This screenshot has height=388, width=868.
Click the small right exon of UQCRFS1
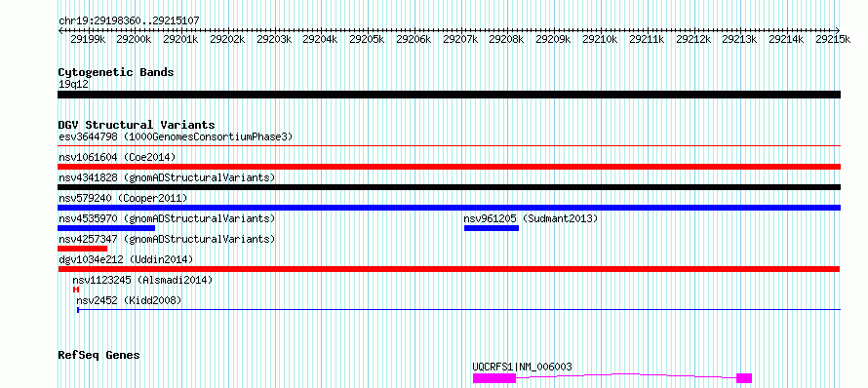coord(744,378)
